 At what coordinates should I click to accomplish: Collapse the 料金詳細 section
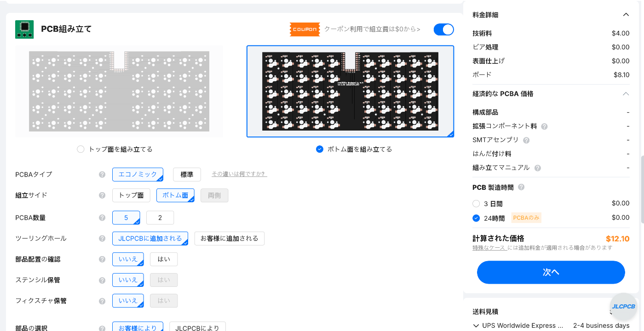tap(626, 15)
